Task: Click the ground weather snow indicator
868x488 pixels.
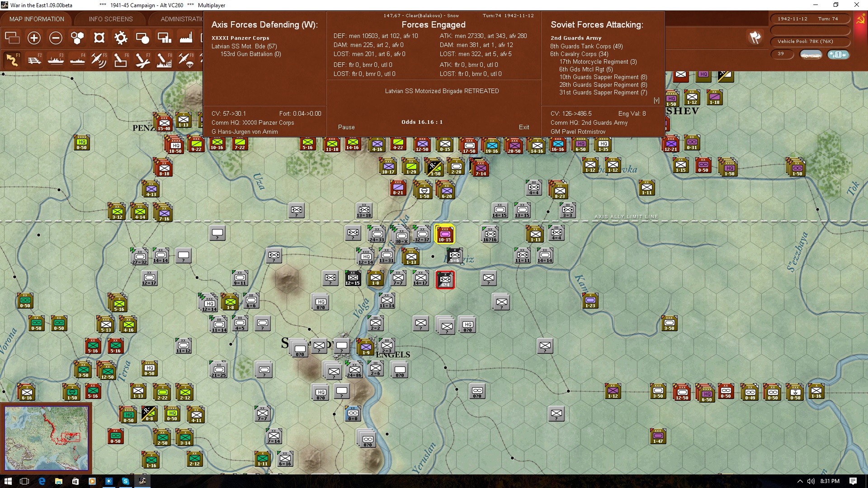Action: pos(811,54)
